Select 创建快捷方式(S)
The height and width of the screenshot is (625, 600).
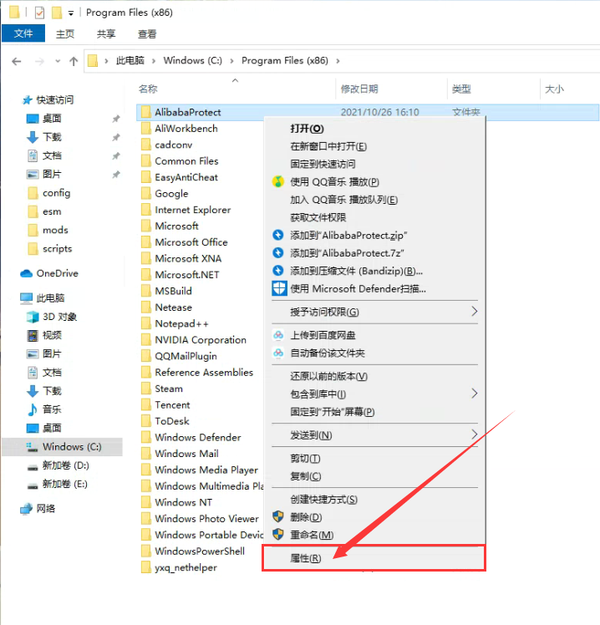pos(324,499)
